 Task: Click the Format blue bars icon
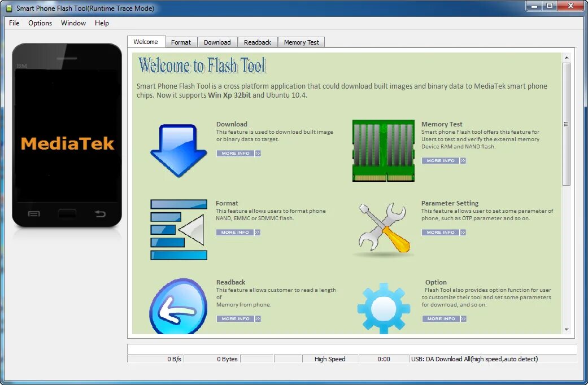pos(178,230)
